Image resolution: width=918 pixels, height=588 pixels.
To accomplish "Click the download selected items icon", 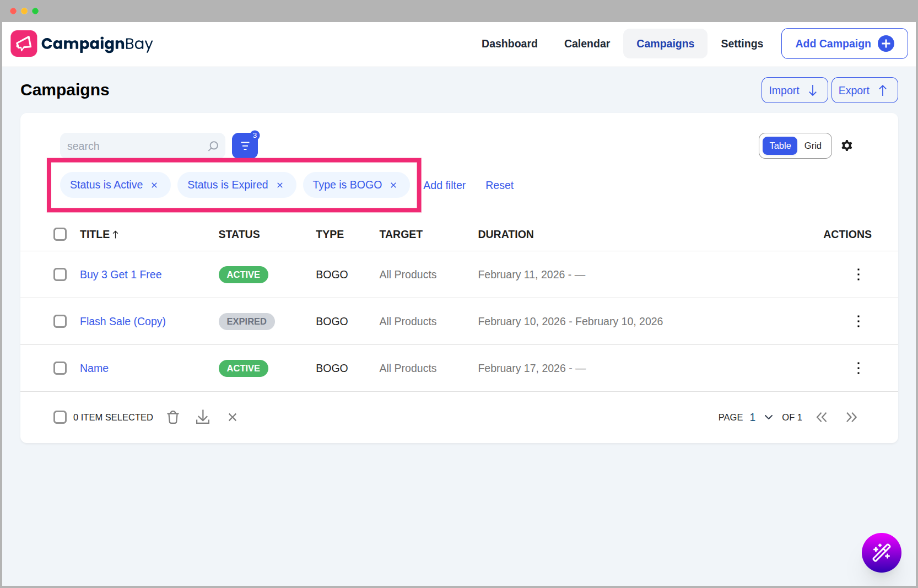I will 203,417.
